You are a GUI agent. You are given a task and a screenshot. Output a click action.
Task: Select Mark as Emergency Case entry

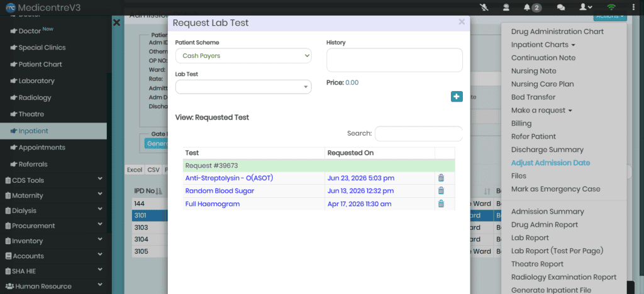pyautogui.click(x=556, y=189)
